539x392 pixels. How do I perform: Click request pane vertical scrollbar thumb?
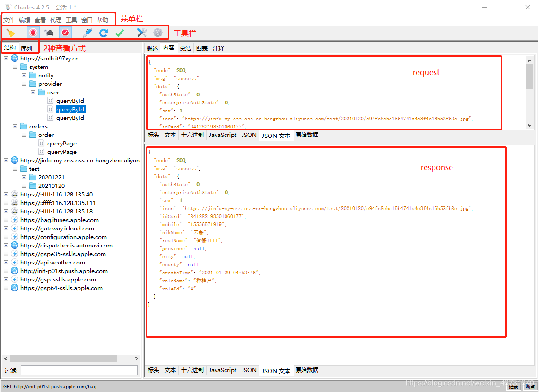(530, 77)
